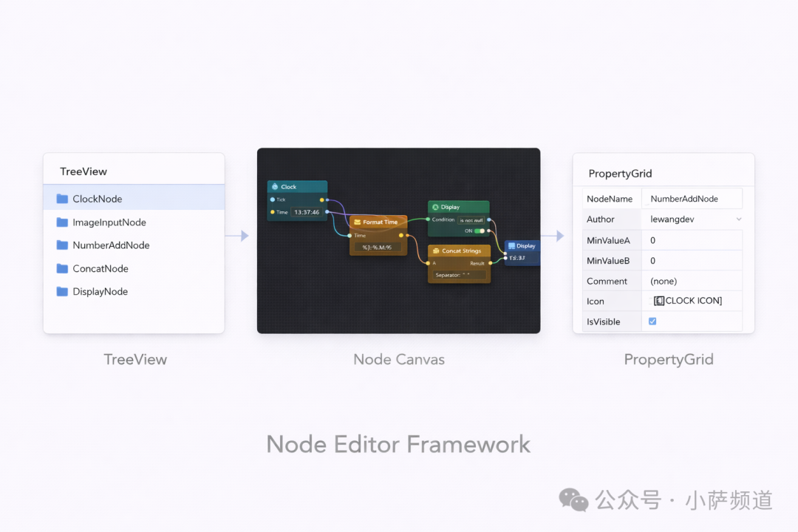Viewport: 798px width, 532px height.
Task: Open the Author dropdown chevron
Action: [739, 219]
